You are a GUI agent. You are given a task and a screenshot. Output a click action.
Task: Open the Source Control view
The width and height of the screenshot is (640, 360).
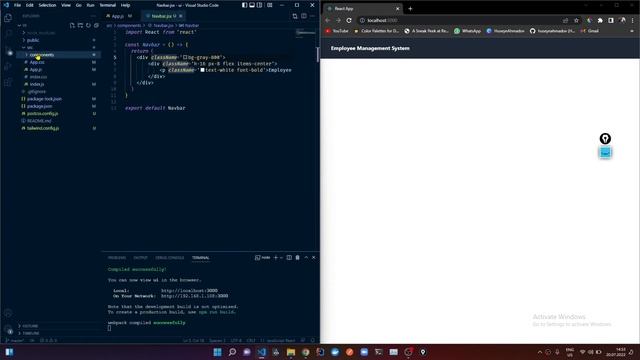coord(8,51)
